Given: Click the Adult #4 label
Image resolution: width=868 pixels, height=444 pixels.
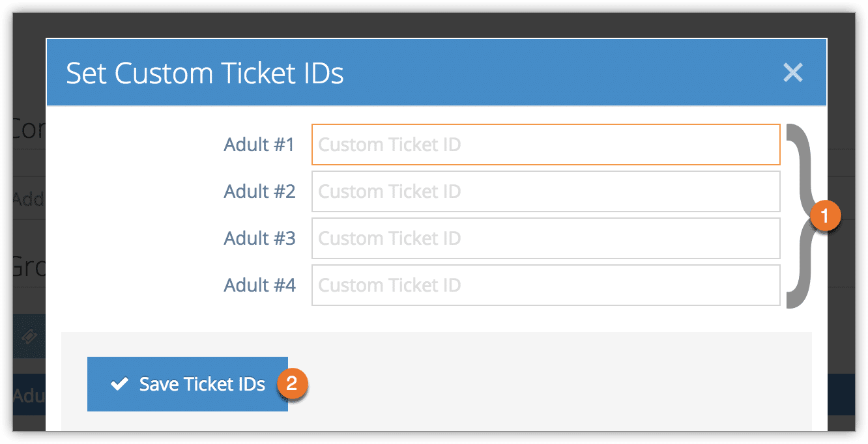Looking at the screenshot, I should coord(259,285).
